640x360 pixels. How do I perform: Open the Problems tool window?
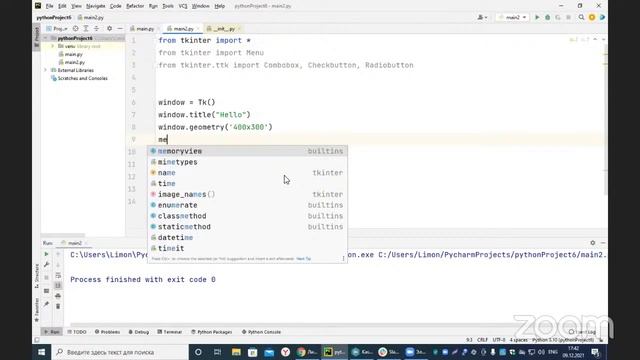(x=107, y=332)
